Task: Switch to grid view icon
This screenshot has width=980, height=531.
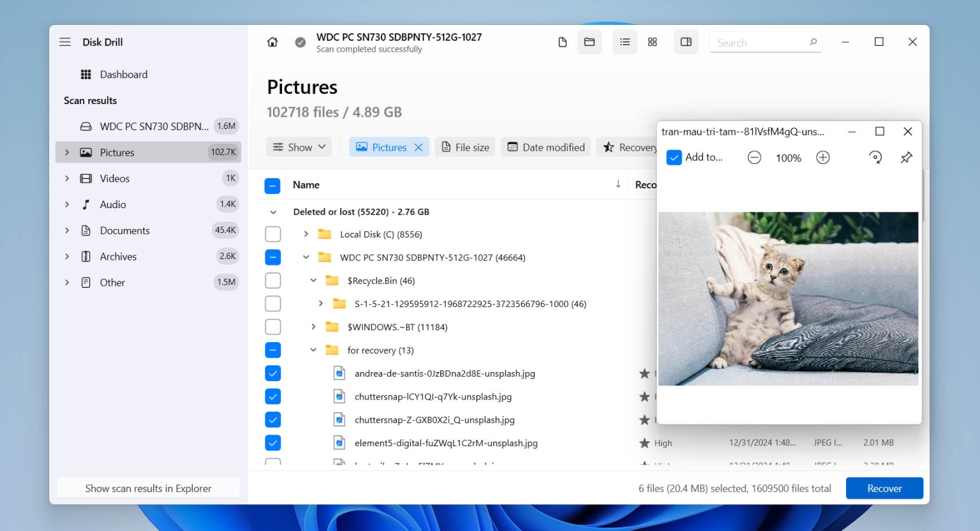Action: coord(652,41)
